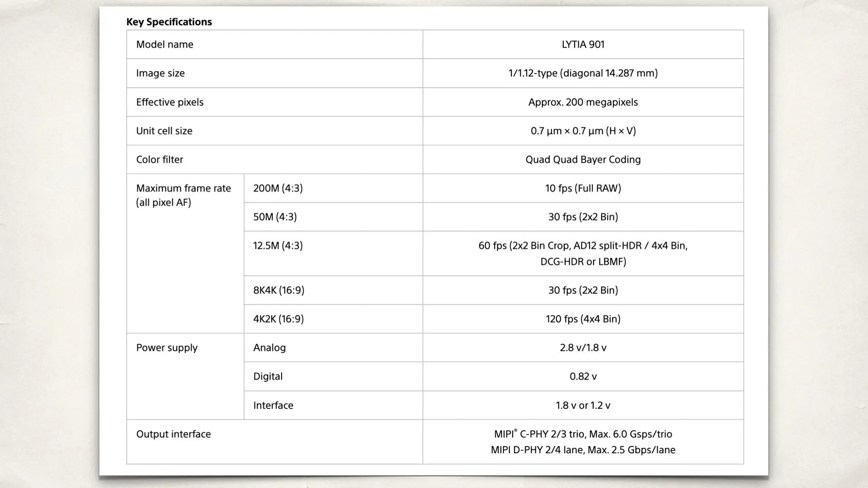Viewport: 868px width, 488px height.
Task: Select the 120 fps (4x4 Bin) value
Action: tap(583, 319)
